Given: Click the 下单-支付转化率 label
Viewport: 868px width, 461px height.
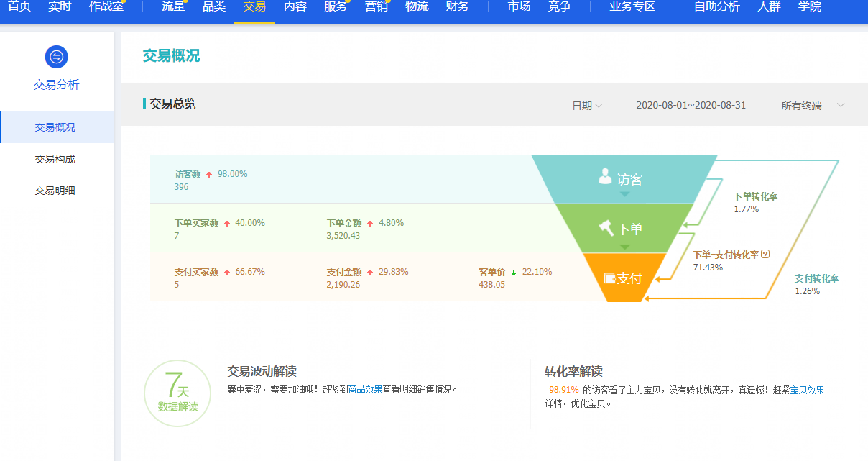Looking at the screenshot, I should (x=726, y=255).
